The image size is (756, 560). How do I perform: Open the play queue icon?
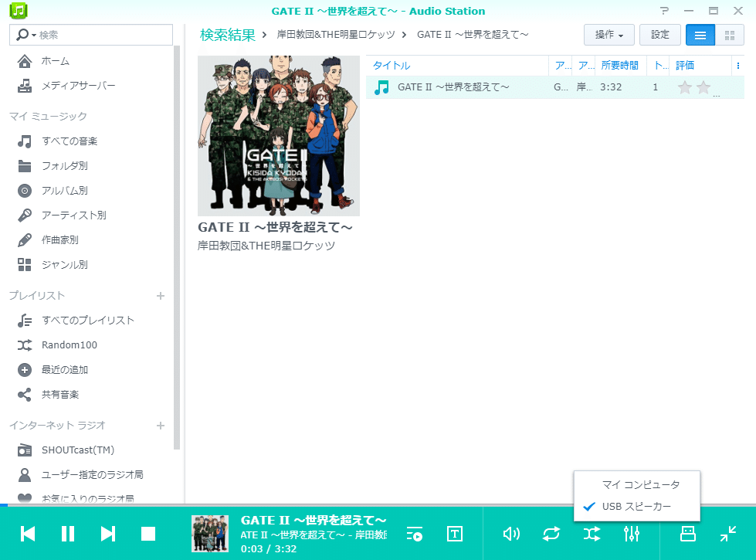tap(415, 534)
